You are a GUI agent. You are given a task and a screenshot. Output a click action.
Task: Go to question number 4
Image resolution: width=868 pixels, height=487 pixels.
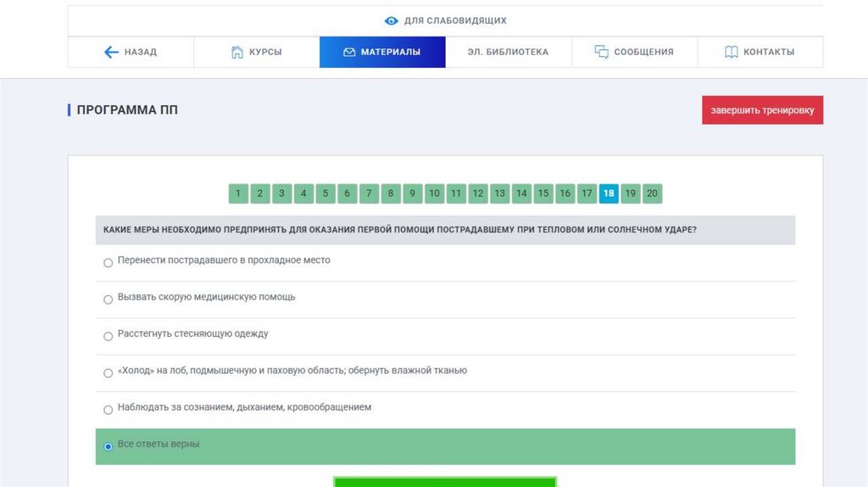point(303,193)
